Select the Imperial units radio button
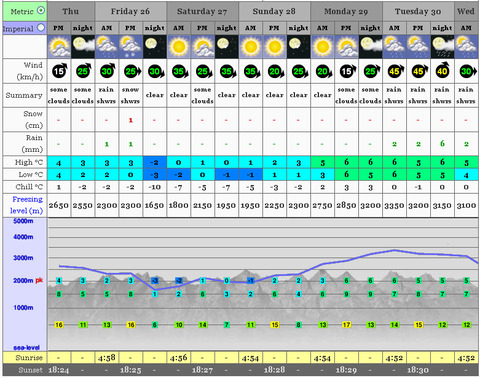 [x=41, y=28]
